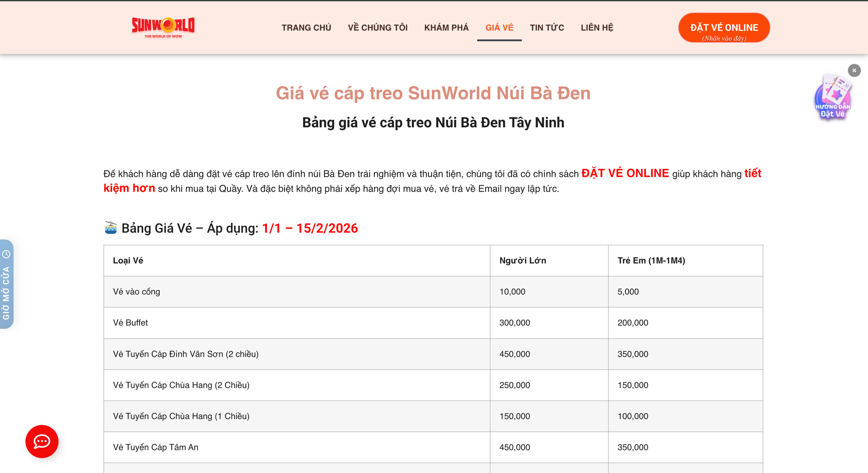Open VỀ CHÚNG TÔI navigation link
868x473 pixels.
point(377,27)
